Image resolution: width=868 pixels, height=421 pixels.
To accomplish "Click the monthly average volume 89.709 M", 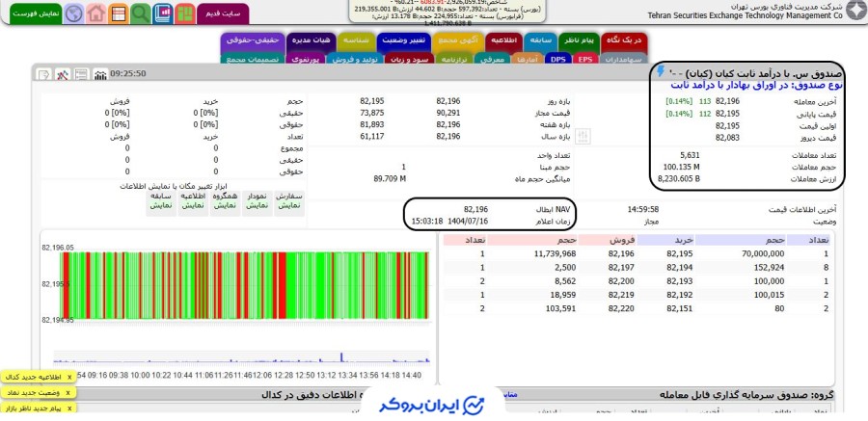I will click(x=391, y=178).
